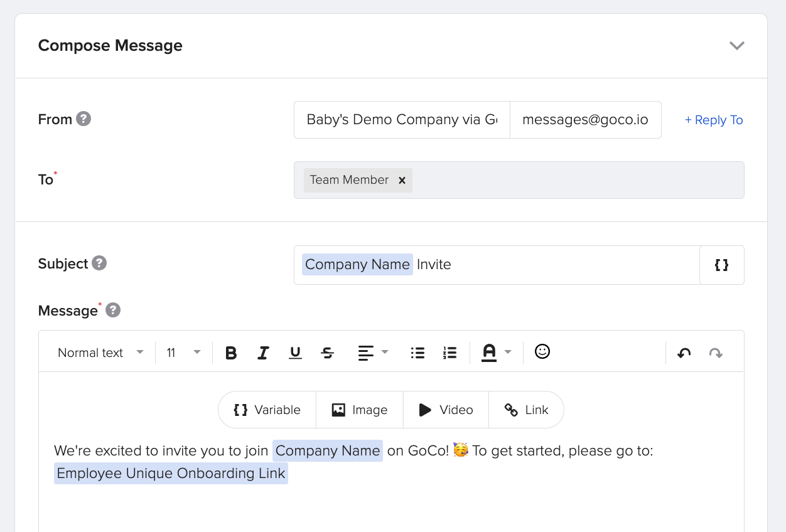Viewport: 786px width, 532px height.
Task: Insert a numbered list
Action: [450, 352]
